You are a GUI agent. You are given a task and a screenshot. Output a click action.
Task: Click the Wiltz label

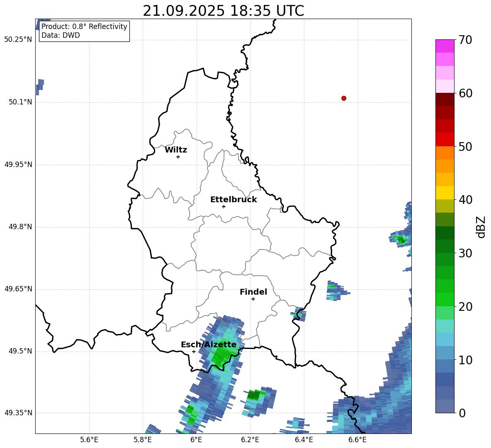[176, 150]
